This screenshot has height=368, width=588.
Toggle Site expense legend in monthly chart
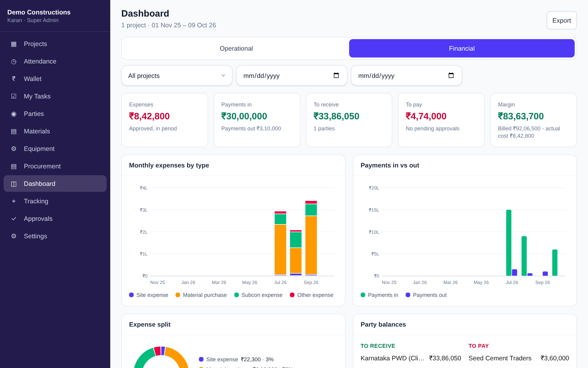tap(149, 295)
